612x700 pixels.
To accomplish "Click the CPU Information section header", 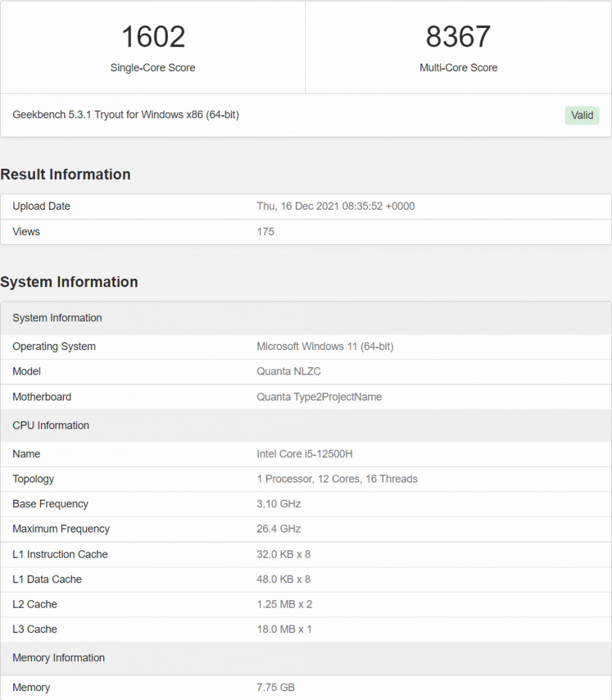I will tap(51, 425).
